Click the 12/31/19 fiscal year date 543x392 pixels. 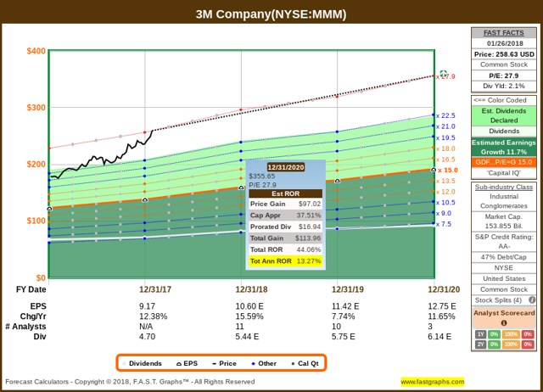pyautogui.click(x=348, y=289)
